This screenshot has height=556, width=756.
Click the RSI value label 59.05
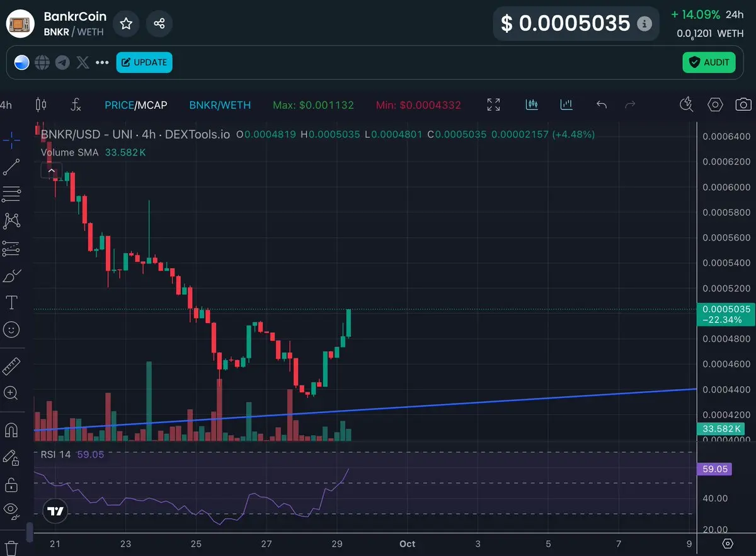point(714,468)
